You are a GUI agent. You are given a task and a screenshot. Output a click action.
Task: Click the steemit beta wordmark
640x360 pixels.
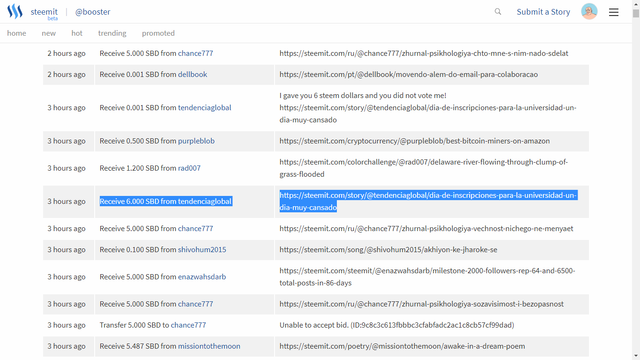[44, 13]
